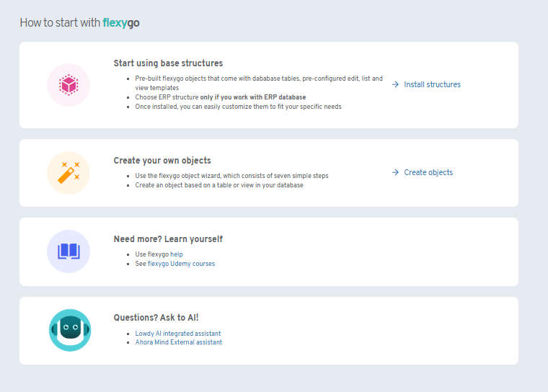The width and height of the screenshot is (548, 392).
Task: Open the Create objects link
Action: [428, 172]
